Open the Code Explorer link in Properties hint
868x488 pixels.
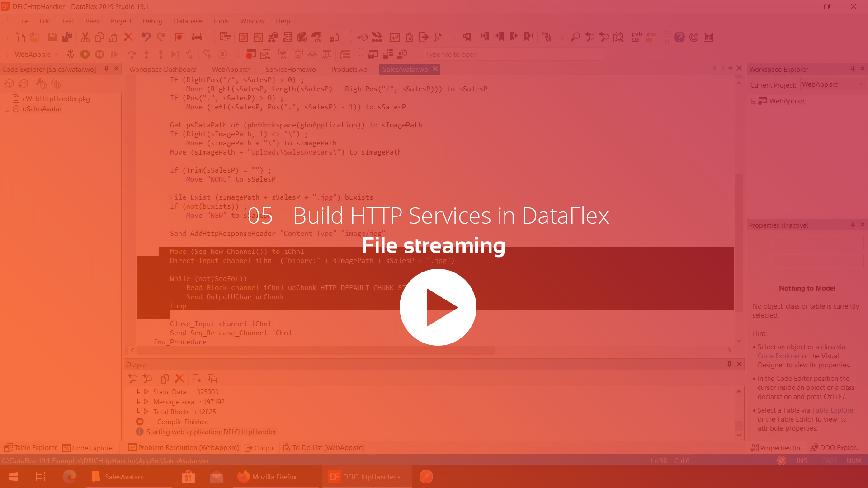(778, 356)
